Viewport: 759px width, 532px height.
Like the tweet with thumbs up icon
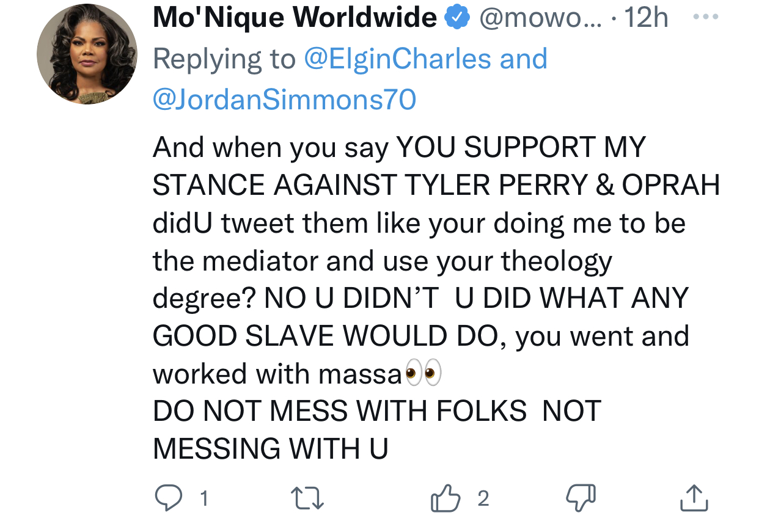(x=446, y=498)
